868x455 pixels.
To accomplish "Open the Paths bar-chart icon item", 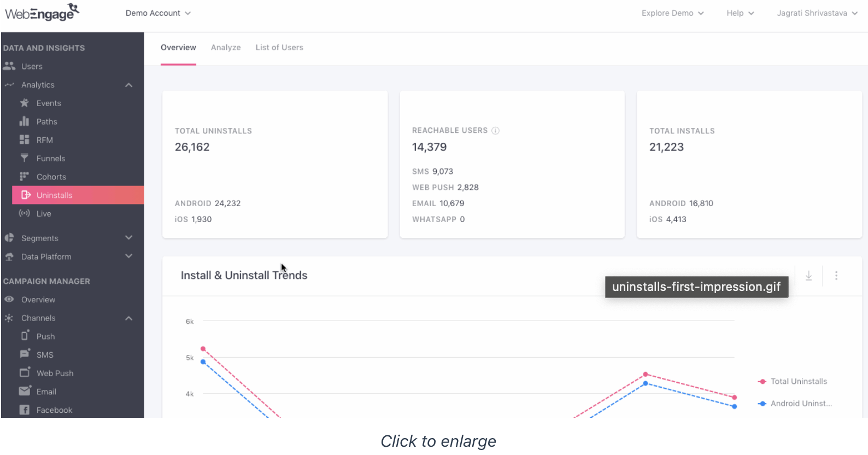I will pyautogui.click(x=24, y=121).
